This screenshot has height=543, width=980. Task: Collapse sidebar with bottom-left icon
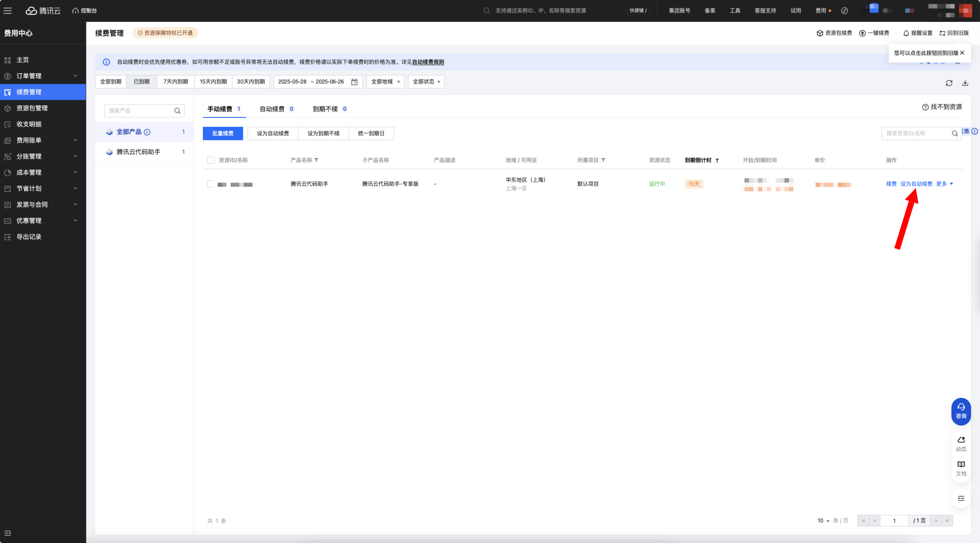click(x=8, y=533)
